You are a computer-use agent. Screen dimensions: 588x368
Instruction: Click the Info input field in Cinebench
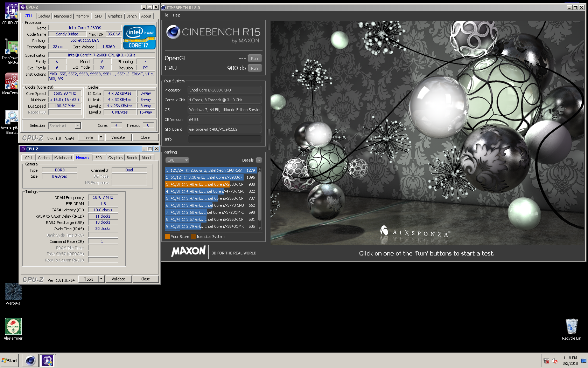[x=225, y=139]
